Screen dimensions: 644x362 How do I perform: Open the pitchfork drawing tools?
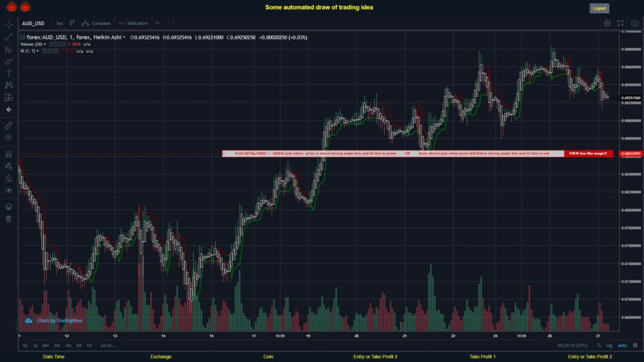click(9, 49)
